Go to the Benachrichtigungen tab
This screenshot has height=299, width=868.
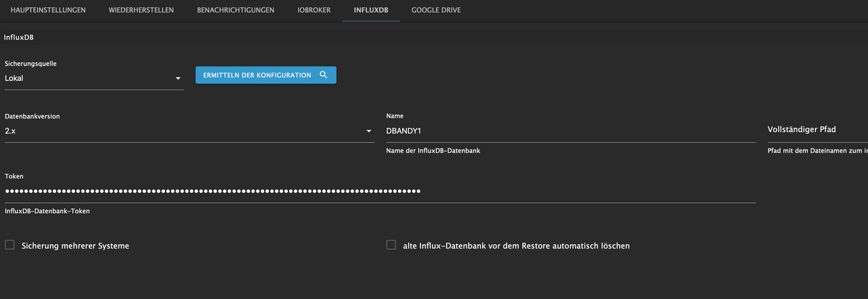click(x=236, y=11)
